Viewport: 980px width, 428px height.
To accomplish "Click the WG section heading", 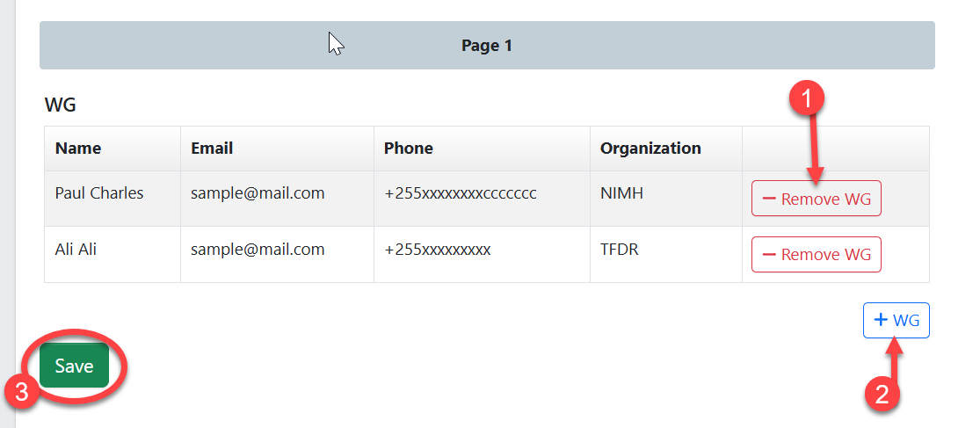I will coord(61,105).
